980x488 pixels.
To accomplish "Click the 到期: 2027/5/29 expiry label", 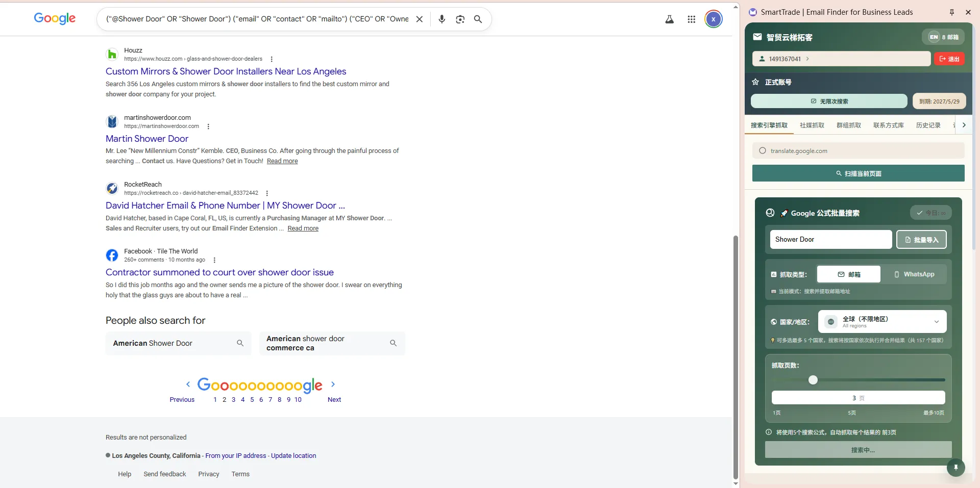I will (x=939, y=101).
